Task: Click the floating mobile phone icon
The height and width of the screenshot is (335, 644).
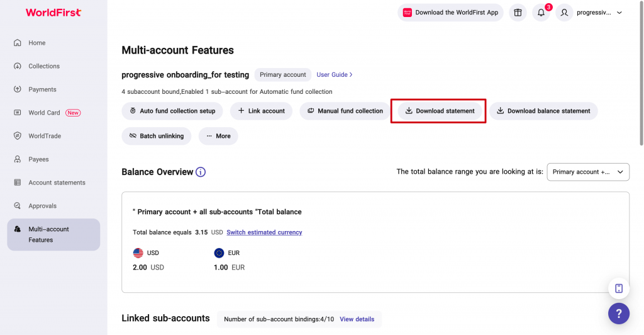Action: [x=618, y=288]
